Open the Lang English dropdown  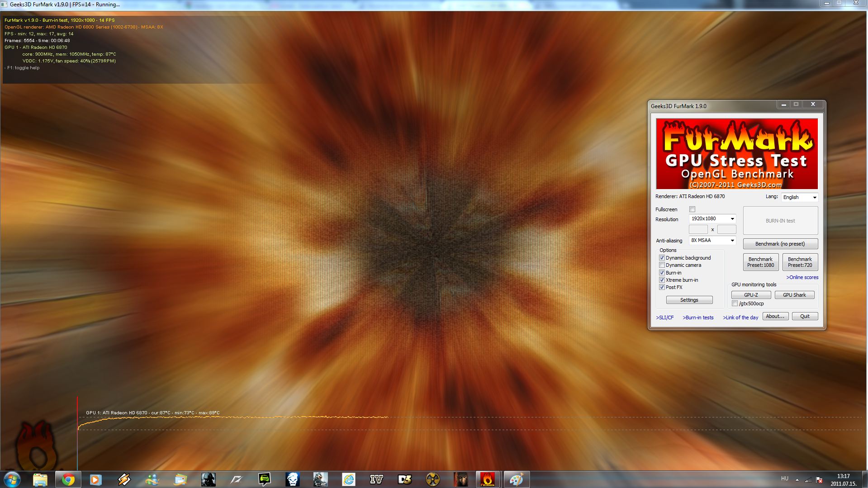[800, 197]
